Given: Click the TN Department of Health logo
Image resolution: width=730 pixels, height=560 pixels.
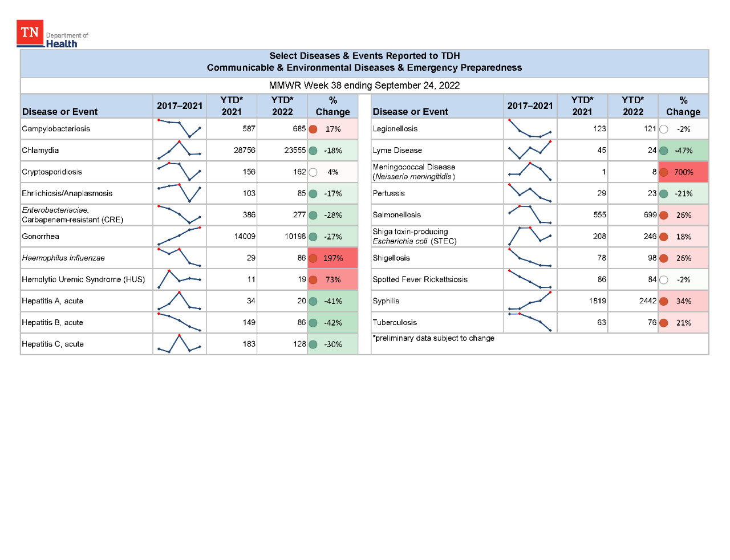Looking at the screenshot, I should 52,34.
